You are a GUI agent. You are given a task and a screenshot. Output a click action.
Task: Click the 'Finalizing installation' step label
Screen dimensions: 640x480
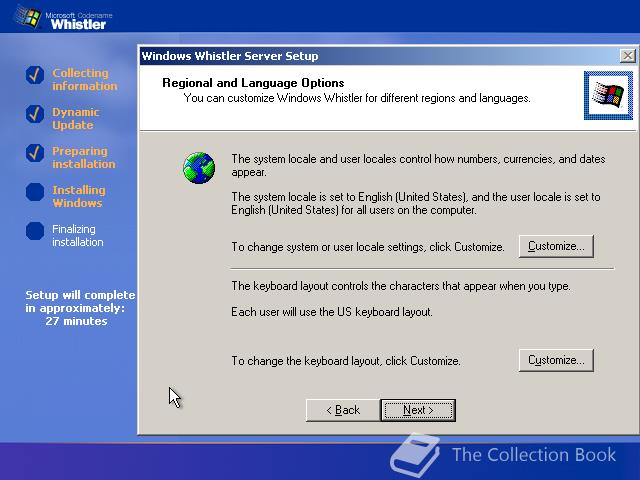(78, 236)
